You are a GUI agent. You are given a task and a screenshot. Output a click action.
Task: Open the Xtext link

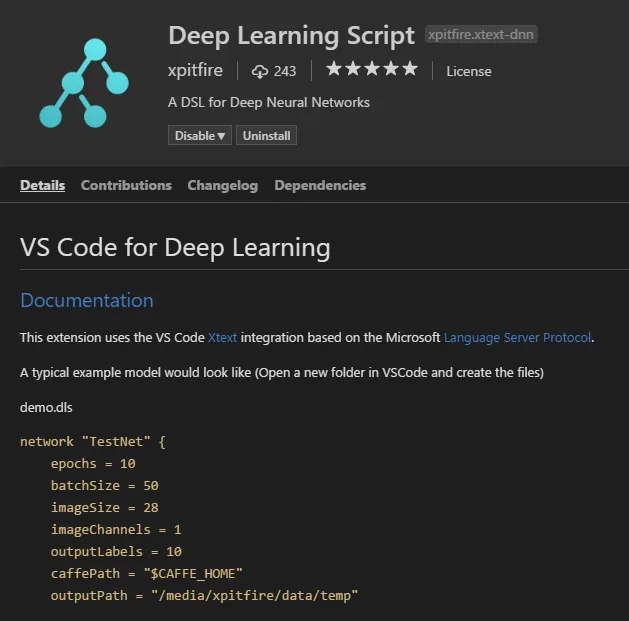pos(222,337)
